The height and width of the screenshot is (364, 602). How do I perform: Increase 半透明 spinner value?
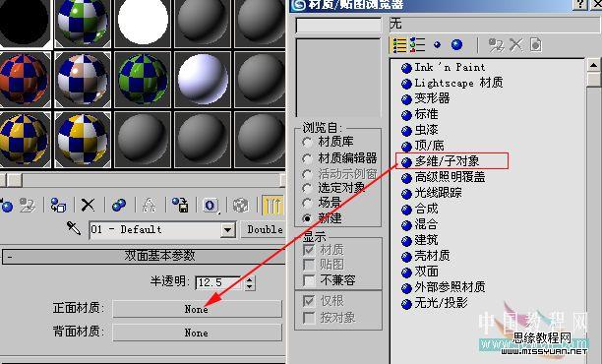click(x=250, y=280)
